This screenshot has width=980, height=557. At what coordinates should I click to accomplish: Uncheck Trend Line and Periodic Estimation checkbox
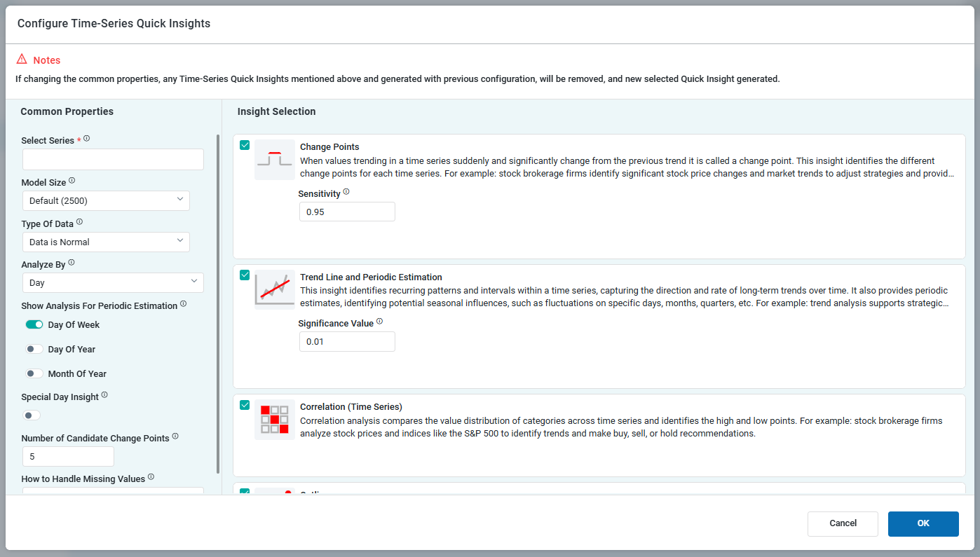pos(245,275)
